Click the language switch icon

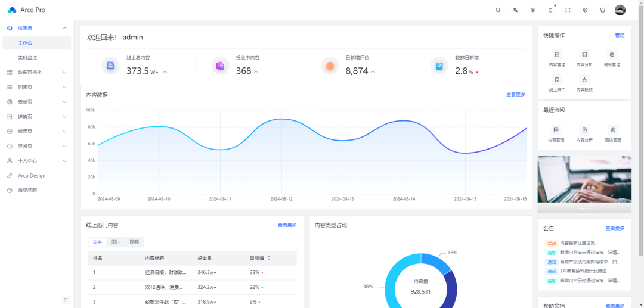coord(515,10)
